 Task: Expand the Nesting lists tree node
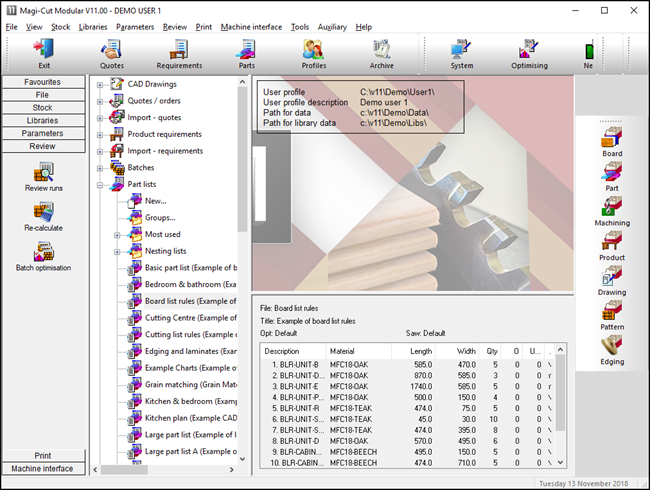pyautogui.click(x=117, y=251)
